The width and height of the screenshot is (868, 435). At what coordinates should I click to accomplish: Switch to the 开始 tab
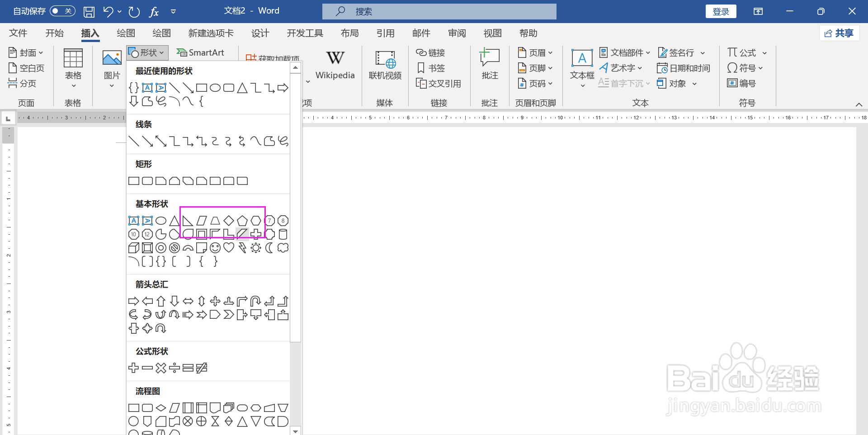coord(54,33)
